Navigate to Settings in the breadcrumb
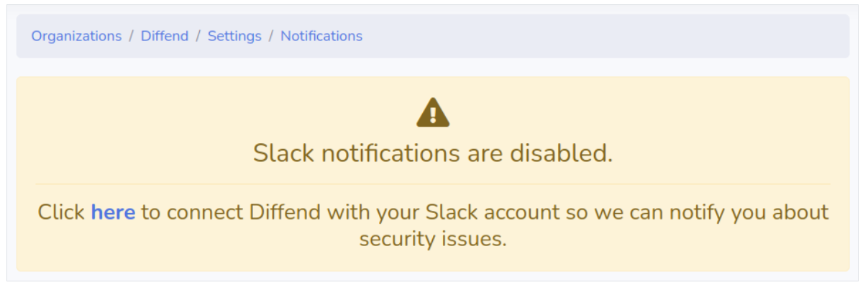Viewport: 868px width, 285px height. tap(234, 36)
